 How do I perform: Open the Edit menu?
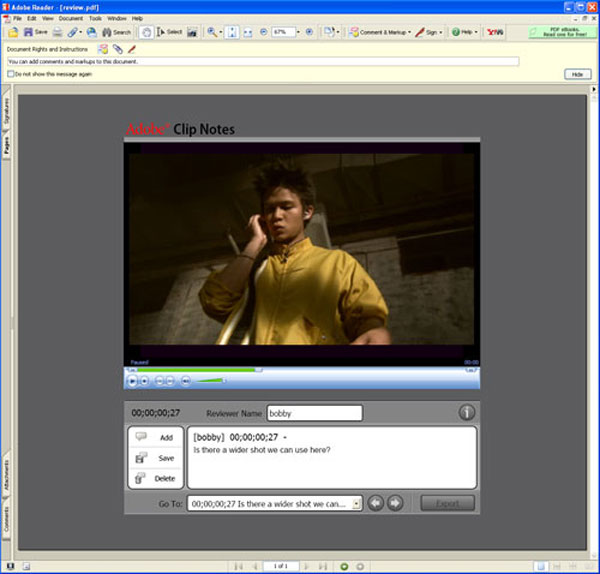coord(32,18)
